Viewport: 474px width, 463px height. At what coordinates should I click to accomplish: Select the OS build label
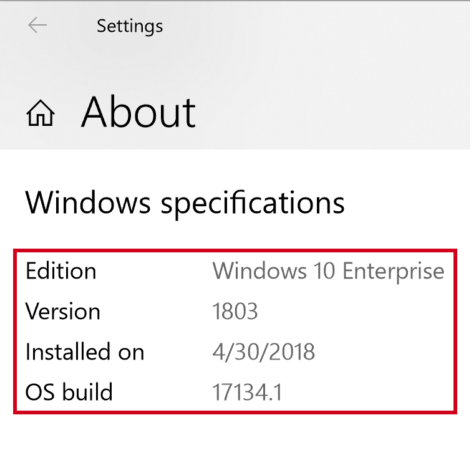pos(69,392)
